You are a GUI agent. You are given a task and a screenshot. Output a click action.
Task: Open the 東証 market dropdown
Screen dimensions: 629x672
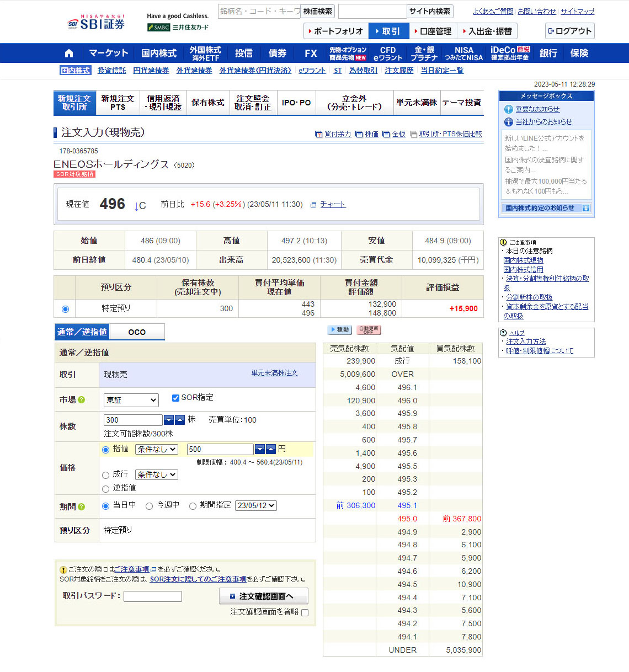tap(131, 400)
